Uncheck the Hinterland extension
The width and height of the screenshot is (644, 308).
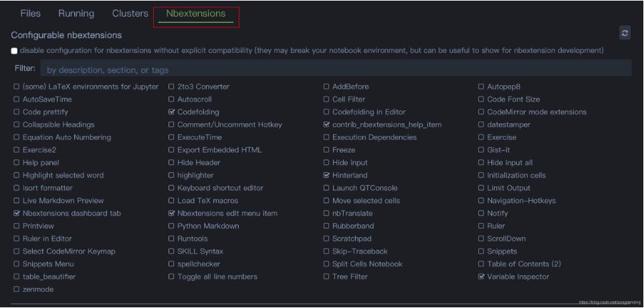326,175
